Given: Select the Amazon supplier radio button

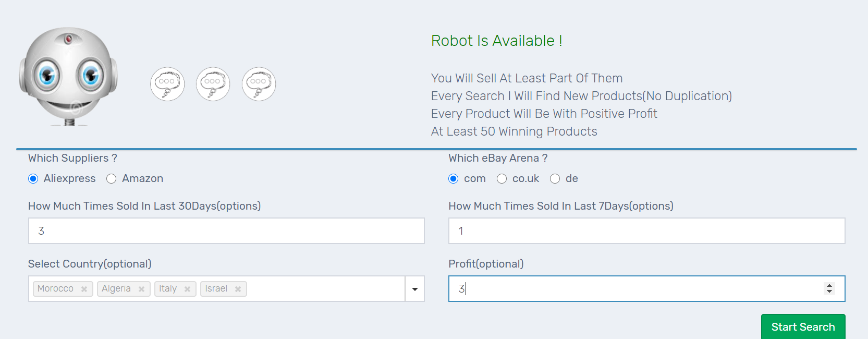Looking at the screenshot, I should [111, 179].
